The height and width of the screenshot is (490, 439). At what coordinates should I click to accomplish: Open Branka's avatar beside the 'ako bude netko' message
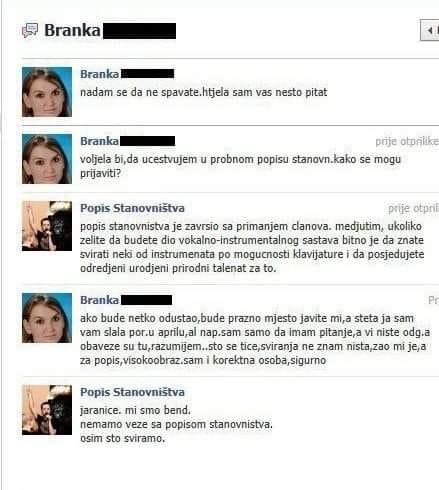click(x=47, y=318)
